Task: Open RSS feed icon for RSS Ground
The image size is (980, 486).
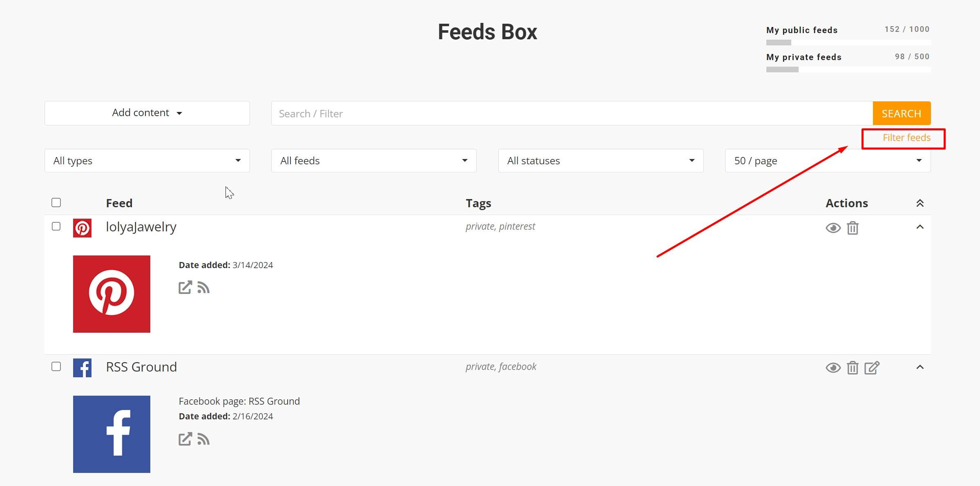Action: click(203, 439)
